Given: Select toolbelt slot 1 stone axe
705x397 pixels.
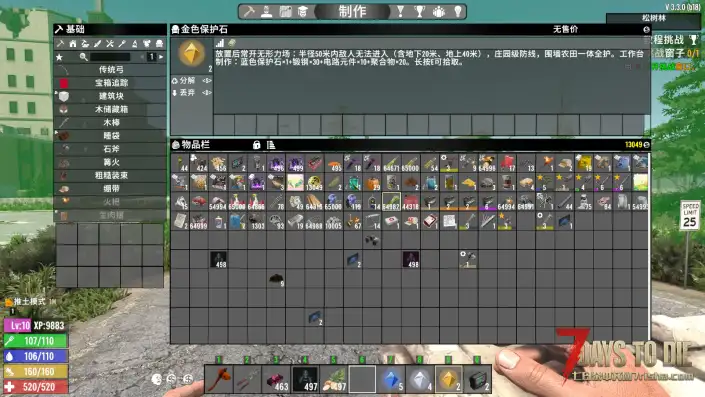Looking at the screenshot, I should (219, 379).
